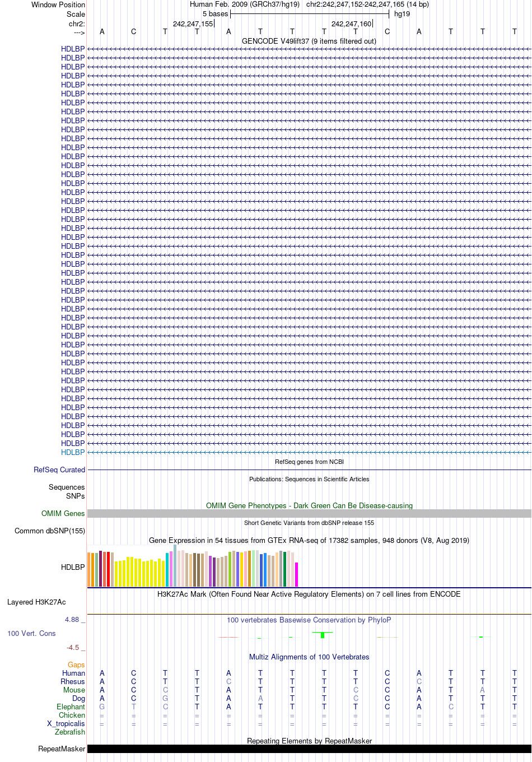Click OMIM Gene Phenotypes track title
Screen dimensions: 532x762
pyautogui.click(x=309, y=505)
